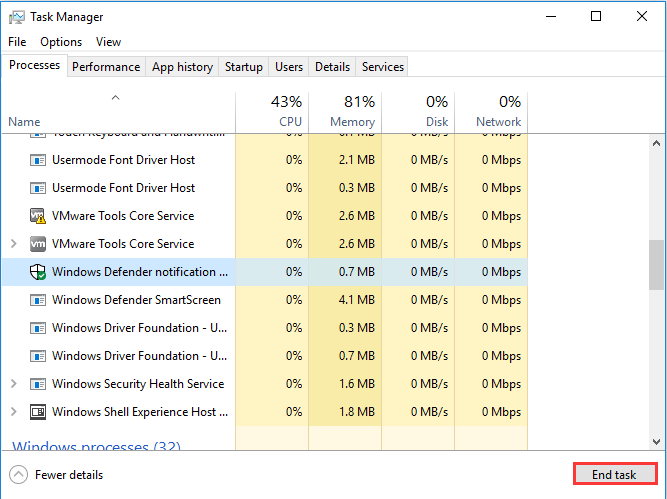This screenshot has height=499, width=667.
Task: Click the Task Manager title bar icon
Action: point(16,17)
